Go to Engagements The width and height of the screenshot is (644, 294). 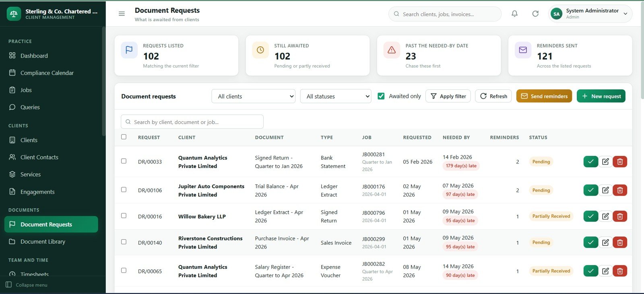pos(51,192)
